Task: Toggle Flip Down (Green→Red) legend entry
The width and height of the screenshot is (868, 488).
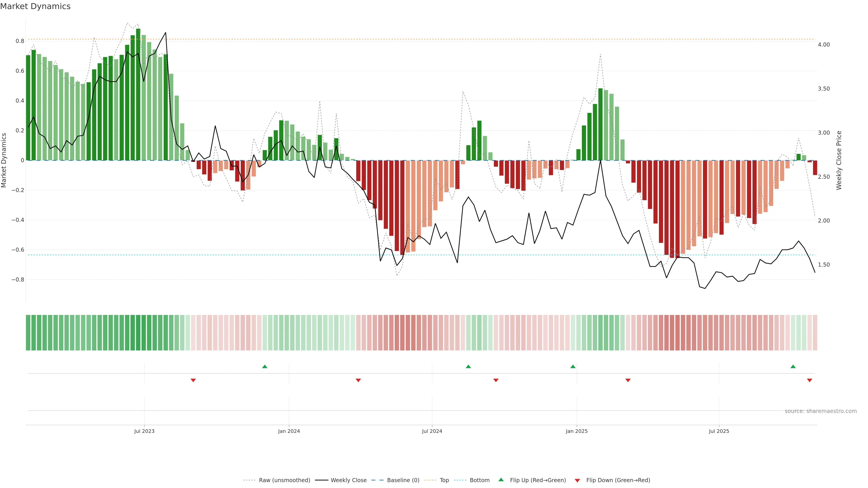Action: (618, 480)
